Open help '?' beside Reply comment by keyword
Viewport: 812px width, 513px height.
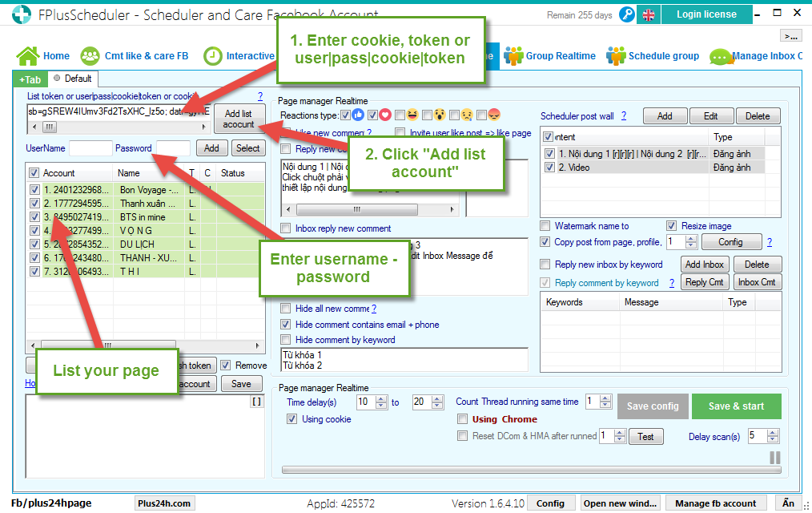672,283
